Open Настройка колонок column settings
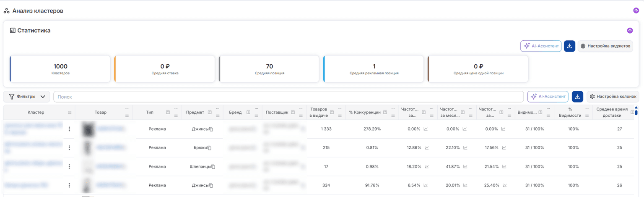This screenshot has width=644, height=197. (613, 97)
